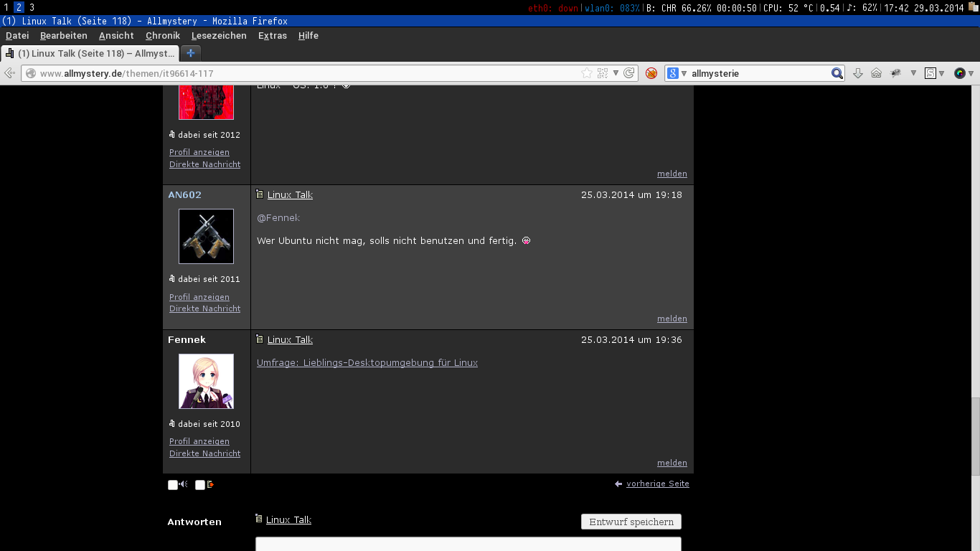
Task: Go to vorherige Seite link
Action: click(658, 484)
